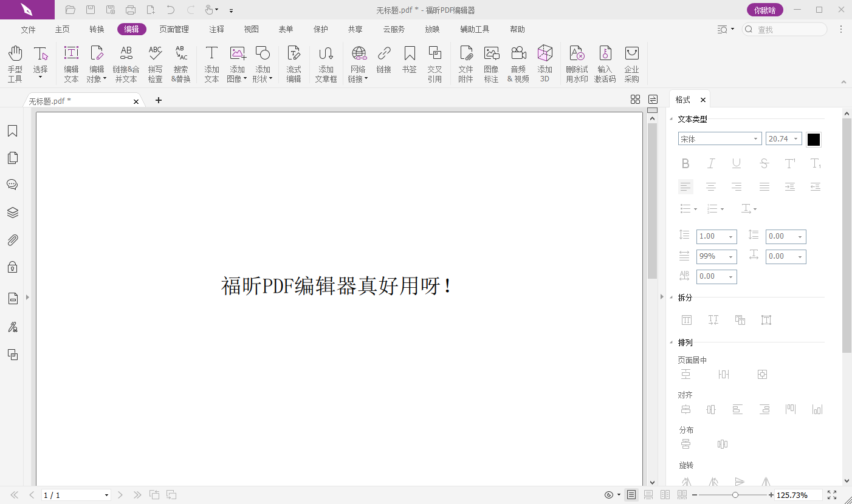Click the Add Text (添加文本) tool
The height and width of the screenshot is (504, 852).
[211, 64]
